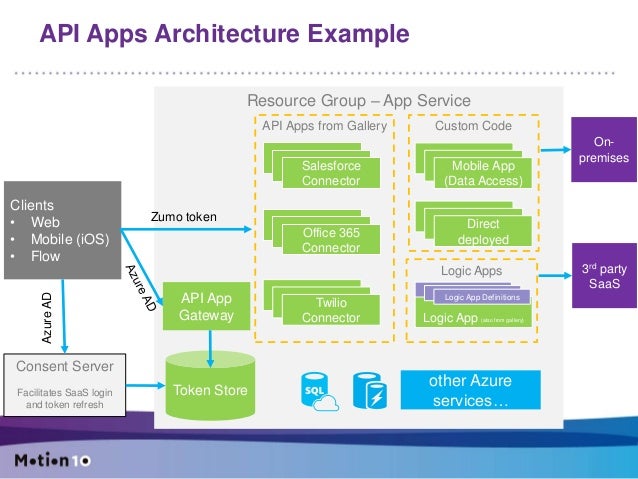638x479 pixels.
Task: Click the 'Flow' bullet in Clients
Action: (x=45, y=256)
